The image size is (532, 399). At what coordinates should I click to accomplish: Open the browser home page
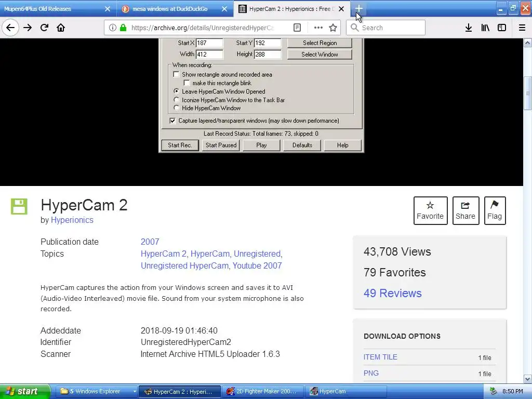tap(61, 28)
